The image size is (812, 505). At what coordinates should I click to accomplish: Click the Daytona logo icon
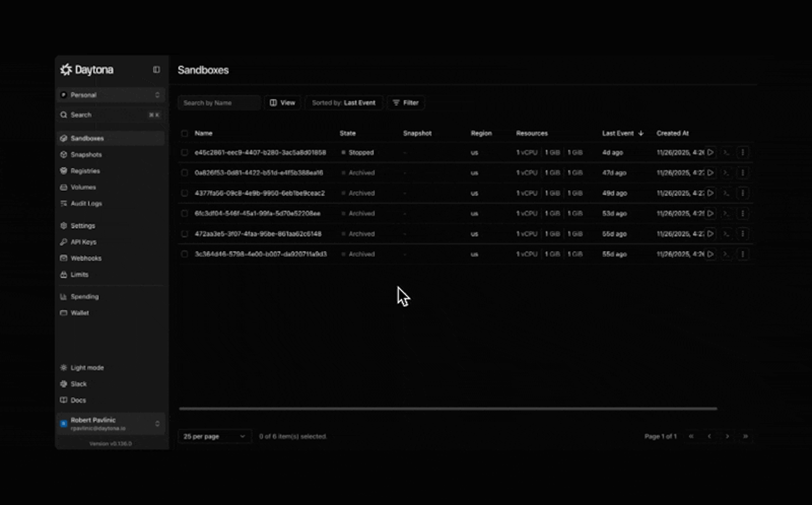point(66,70)
